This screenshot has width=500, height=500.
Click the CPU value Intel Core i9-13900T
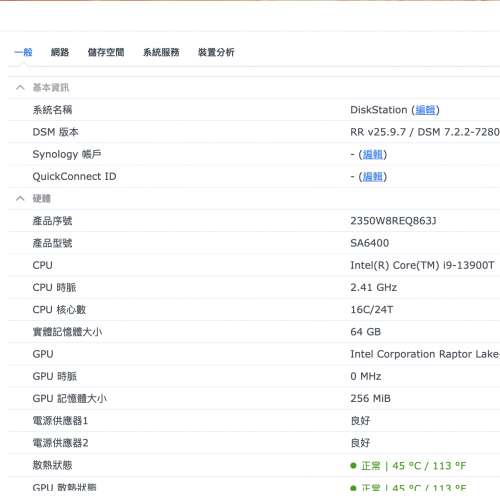point(422,265)
